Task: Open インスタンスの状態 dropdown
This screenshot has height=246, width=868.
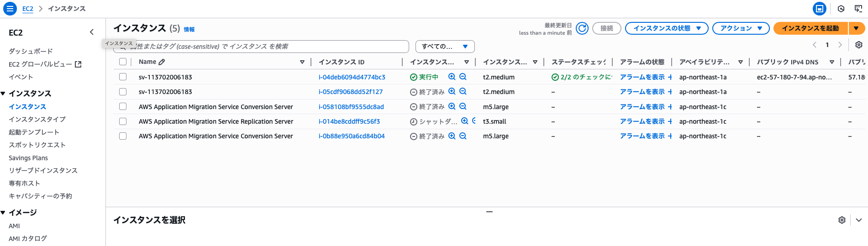Action: point(667,28)
